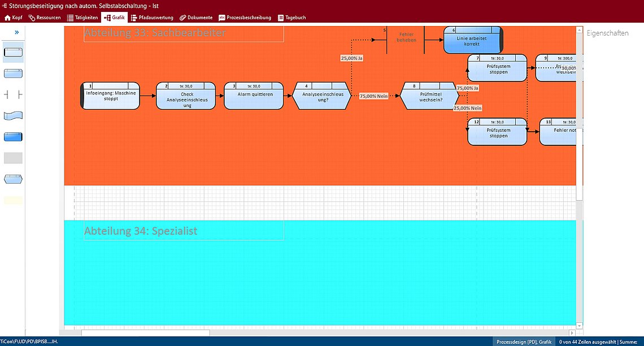
Task: Open the Prozessbeschreibung tab
Action: (x=245, y=18)
